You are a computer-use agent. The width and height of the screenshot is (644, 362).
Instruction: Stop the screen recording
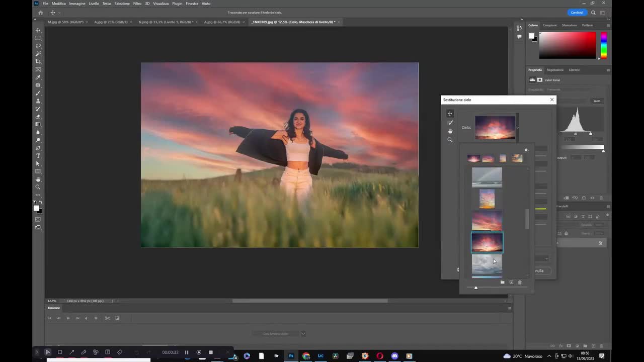211,352
